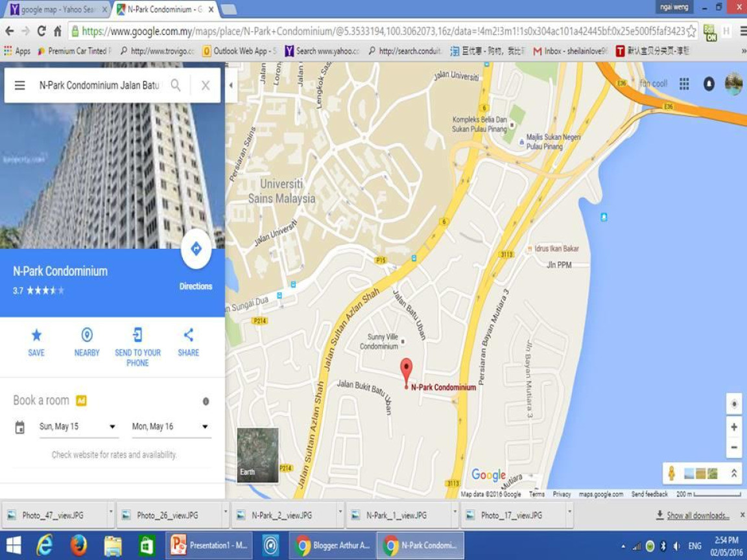Viewport: 747px width, 560px height.
Task: Switch to Blogger: Arthur Chrome taskbar button
Action: (x=332, y=545)
